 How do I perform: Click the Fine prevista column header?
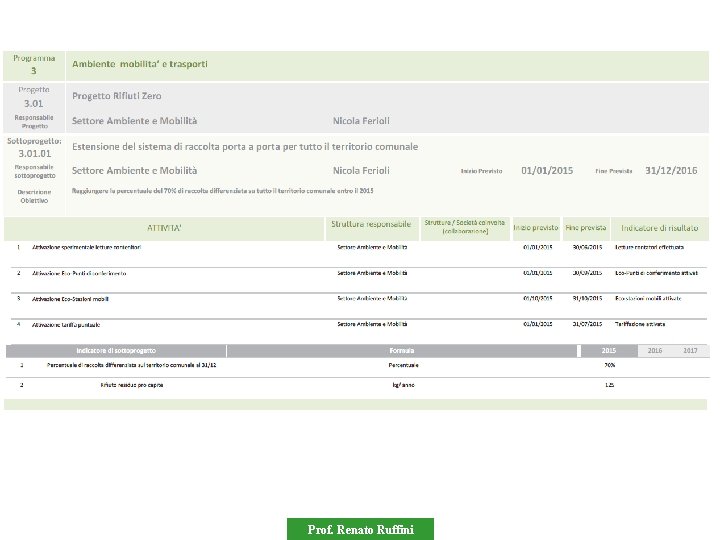pyautogui.click(x=586, y=228)
